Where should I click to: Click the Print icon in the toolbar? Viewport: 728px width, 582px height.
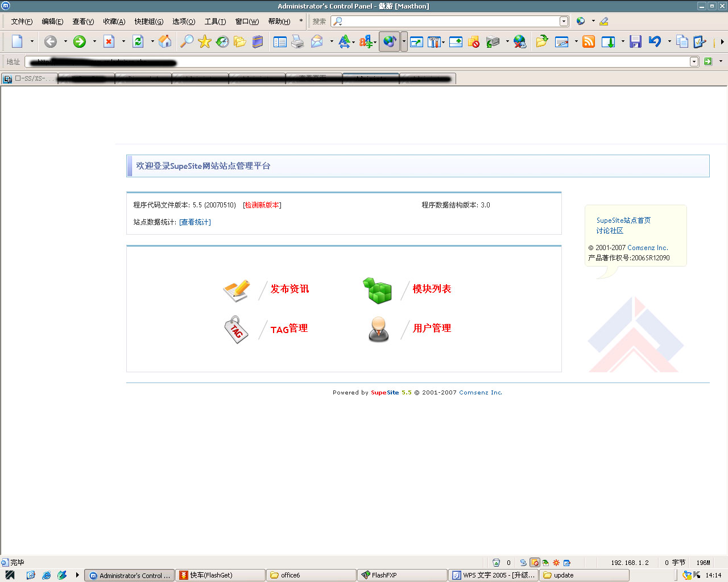coord(297,41)
